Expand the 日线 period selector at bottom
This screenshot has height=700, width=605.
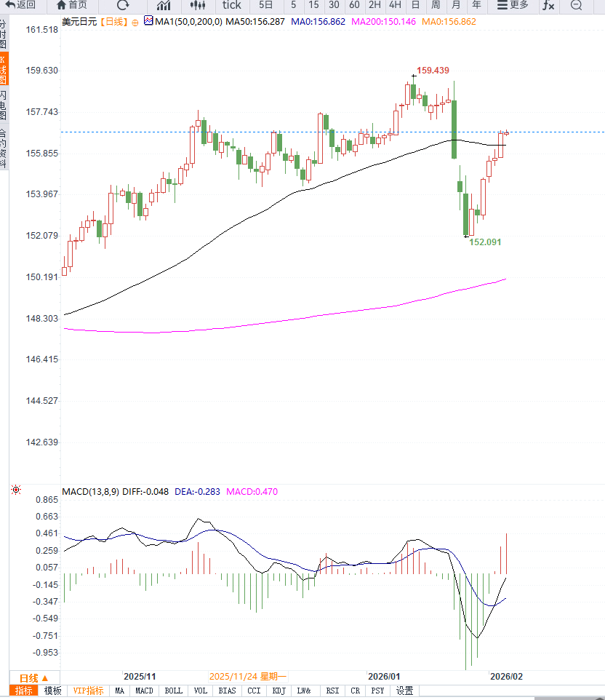[33, 677]
